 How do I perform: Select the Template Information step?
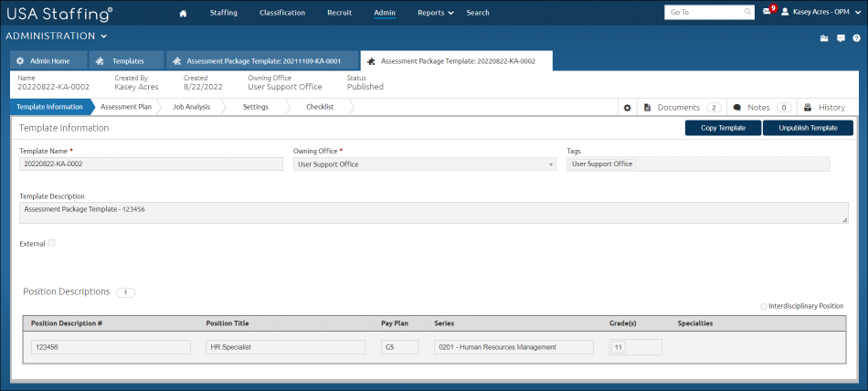click(x=50, y=108)
